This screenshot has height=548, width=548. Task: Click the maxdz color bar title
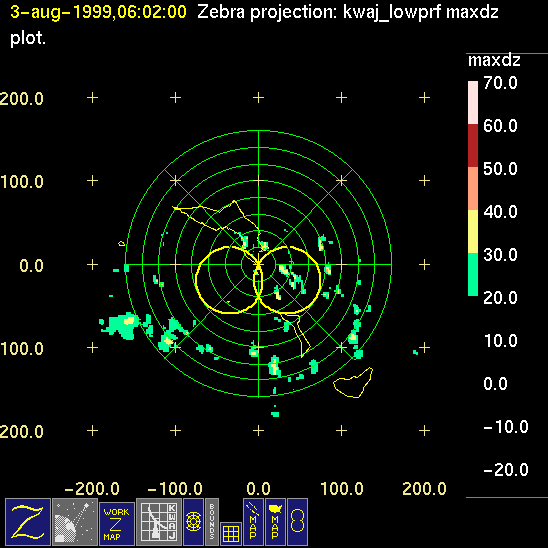click(494, 60)
